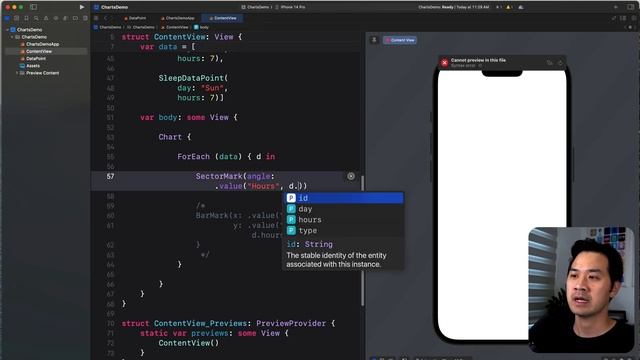Select the ContentView editor tab
This screenshot has height=360, width=640.
[223, 18]
